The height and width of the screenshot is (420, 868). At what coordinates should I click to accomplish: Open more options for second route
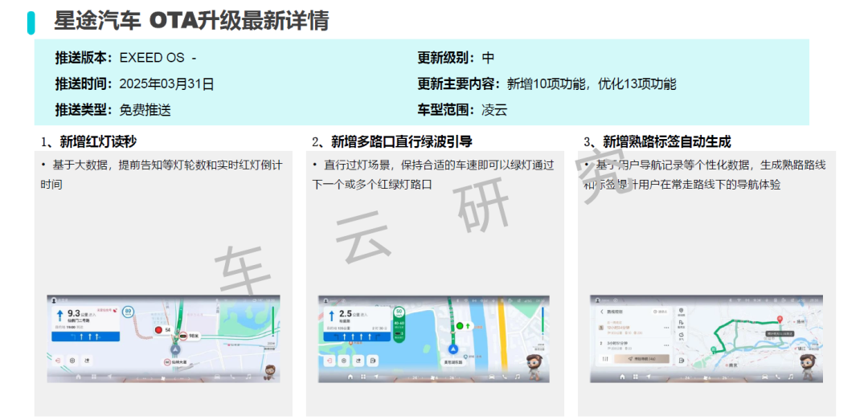[666, 345]
